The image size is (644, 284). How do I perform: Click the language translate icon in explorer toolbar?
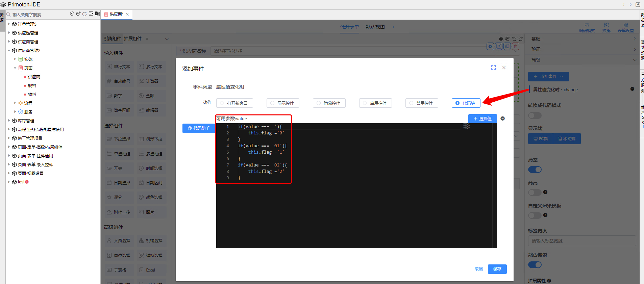[97, 14]
